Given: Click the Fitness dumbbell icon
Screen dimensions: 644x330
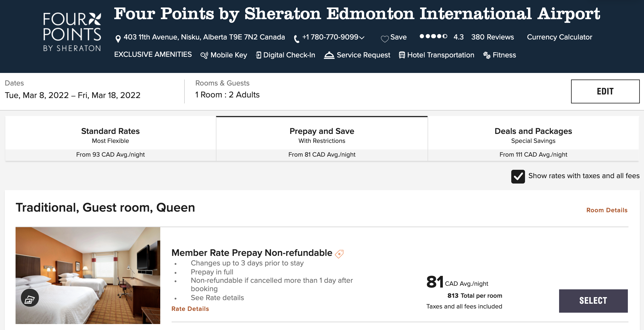Looking at the screenshot, I should click(x=487, y=55).
